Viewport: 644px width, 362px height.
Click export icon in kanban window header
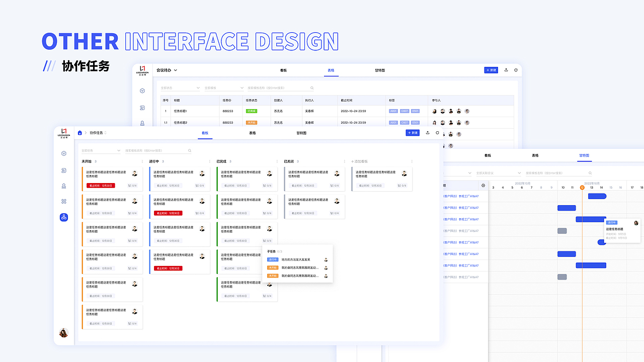428,133
